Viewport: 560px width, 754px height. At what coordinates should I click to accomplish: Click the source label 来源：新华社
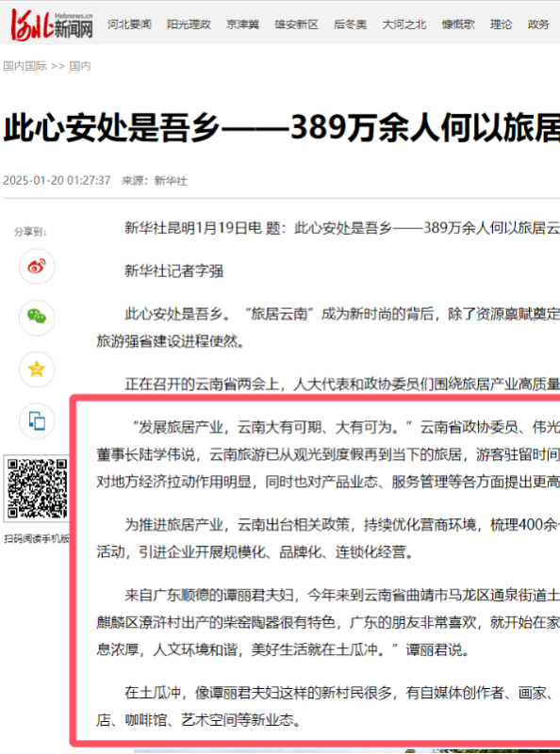point(155,181)
